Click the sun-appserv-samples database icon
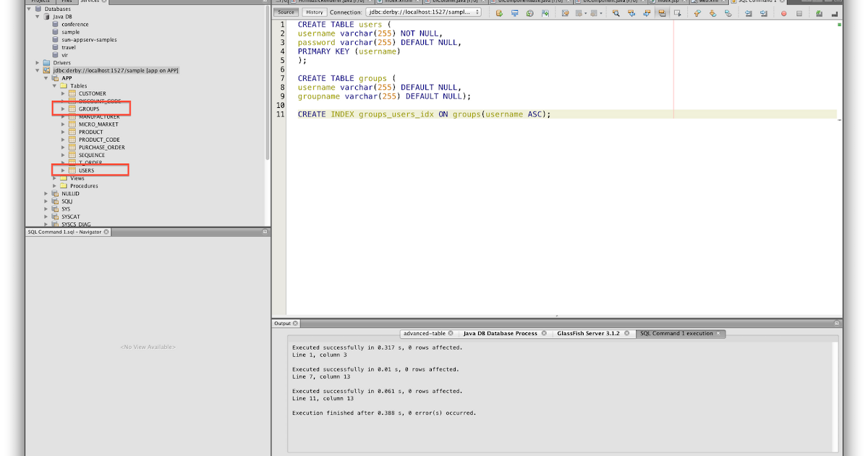868x456 pixels. (55, 40)
